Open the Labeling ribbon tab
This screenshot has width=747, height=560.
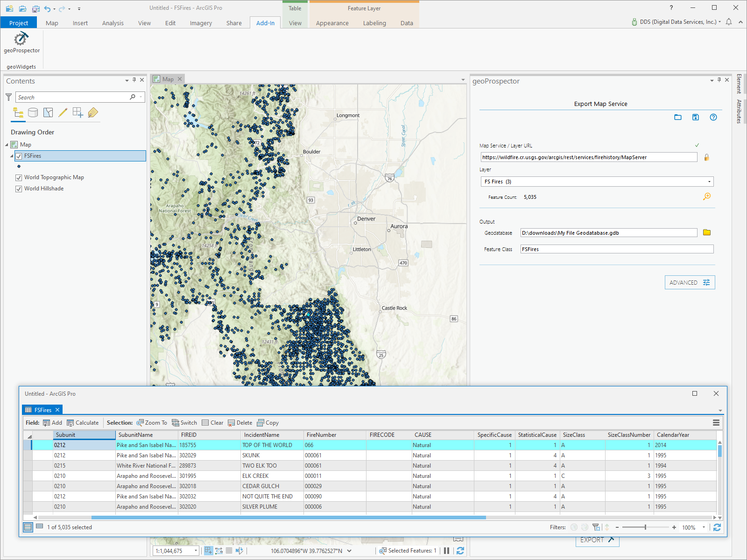pyautogui.click(x=374, y=23)
